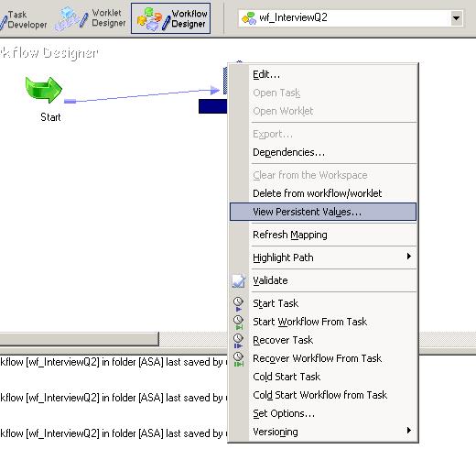Select the link arrow from Start task
Image resolution: width=476 pixels, height=460 pixels.
tap(142, 95)
